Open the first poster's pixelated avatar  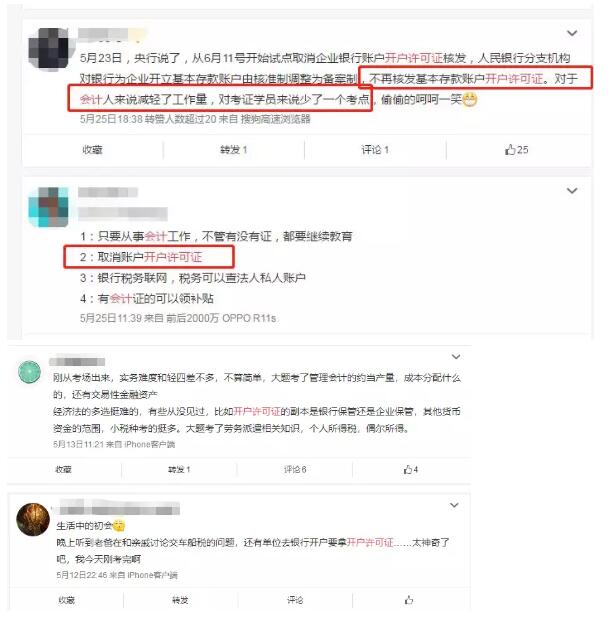49,50
